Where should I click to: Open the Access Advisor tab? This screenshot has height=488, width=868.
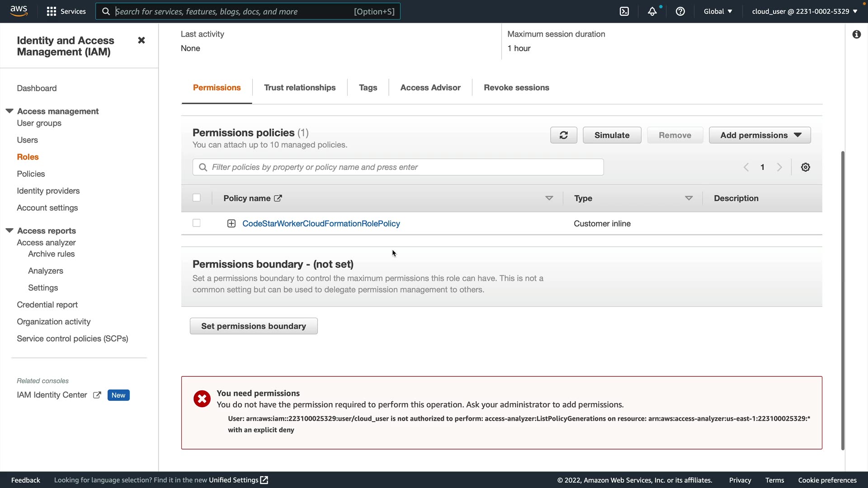(x=430, y=88)
